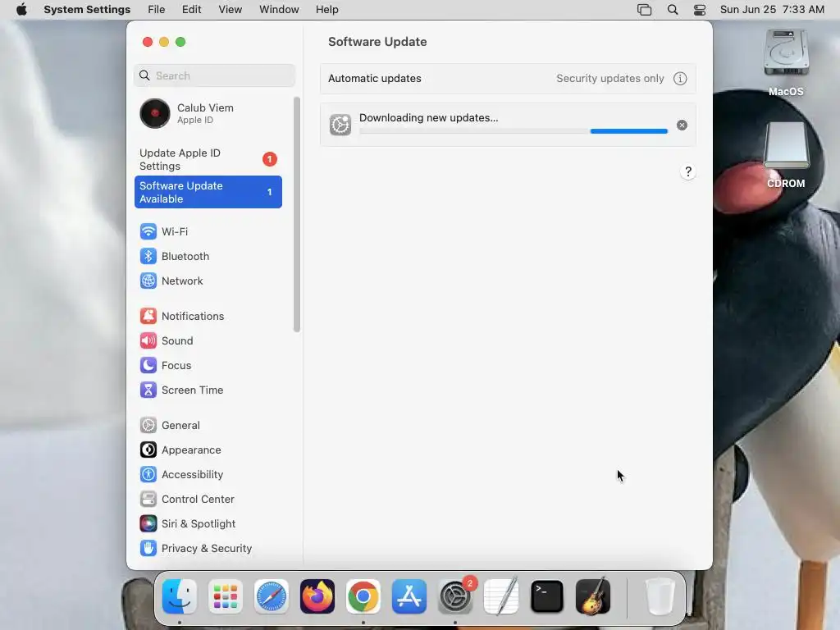This screenshot has height=630, width=840.
Task: Click 'Security updates only' text
Action: pyautogui.click(x=609, y=79)
